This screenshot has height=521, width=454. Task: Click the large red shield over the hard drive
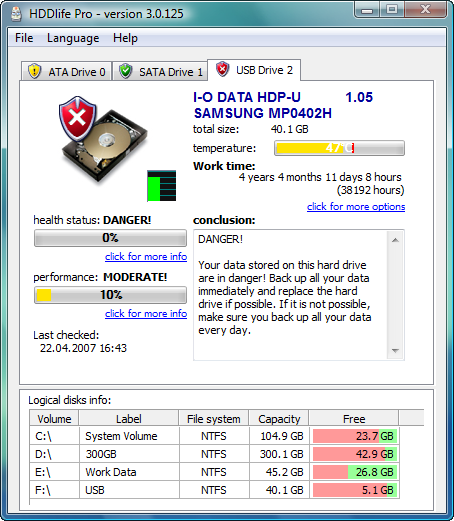point(78,118)
